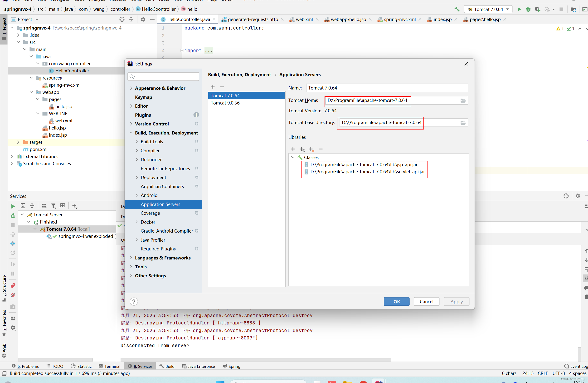The height and width of the screenshot is (383, 588).
Task: Open the Settings dialog help icon
Action: point(134,301)
